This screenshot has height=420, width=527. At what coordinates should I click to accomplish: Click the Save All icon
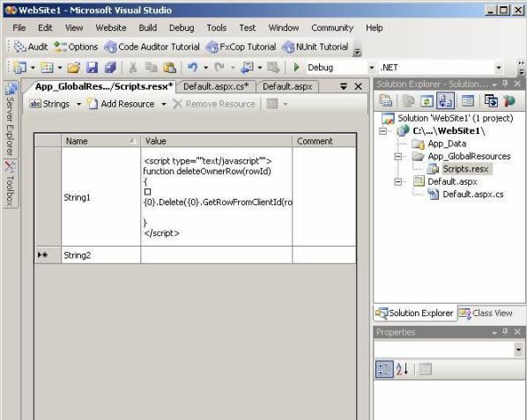pos(110,68)
